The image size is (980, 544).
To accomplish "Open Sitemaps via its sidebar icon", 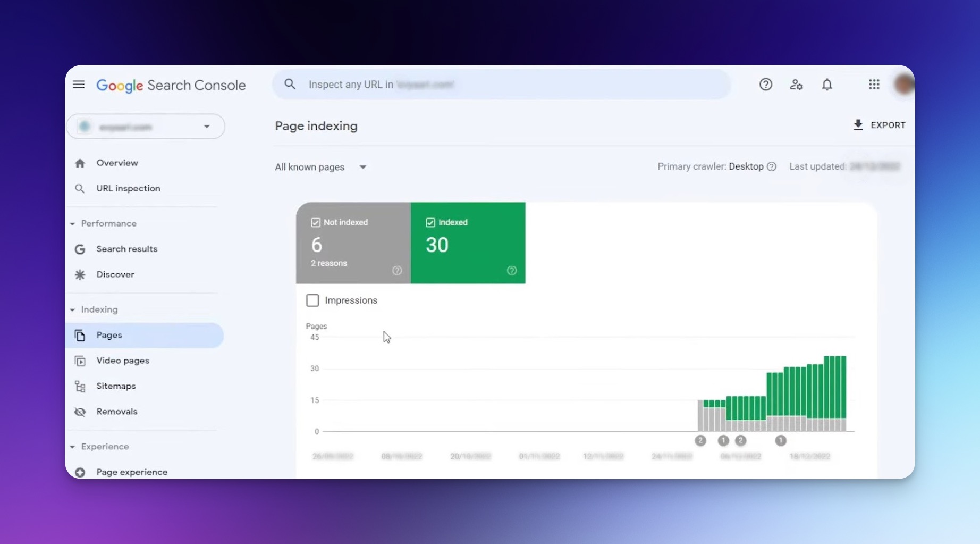I will 80,386.
